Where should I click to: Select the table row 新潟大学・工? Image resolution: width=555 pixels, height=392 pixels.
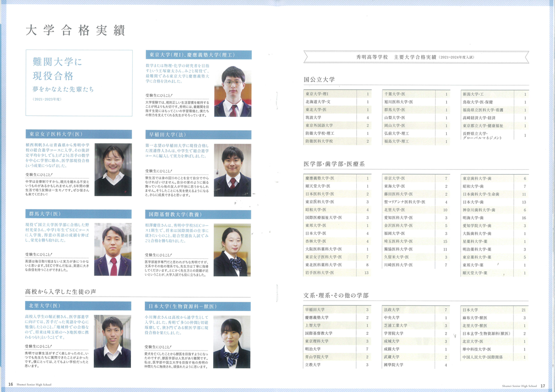(495, 94)
